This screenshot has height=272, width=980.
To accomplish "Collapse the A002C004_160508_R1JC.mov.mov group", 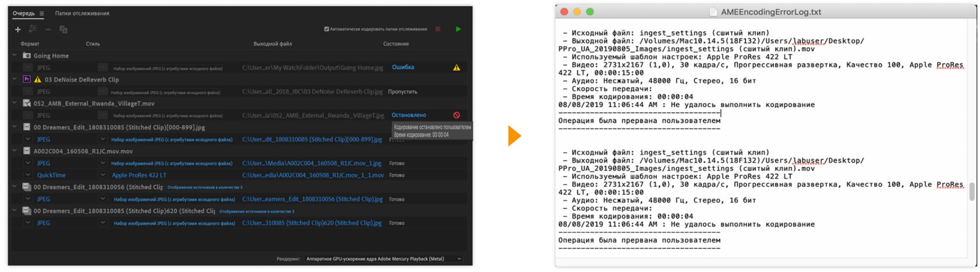I will click(x=15, y=151).
